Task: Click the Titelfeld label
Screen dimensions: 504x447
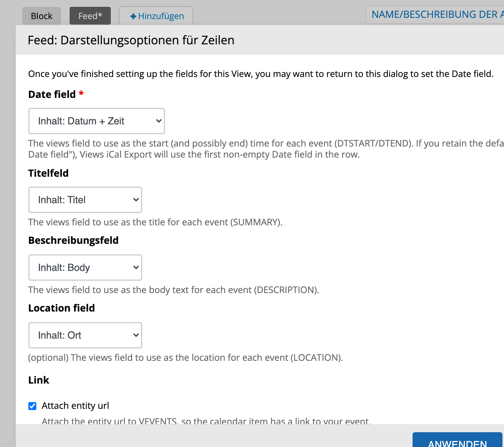Action: tap(48, 173)
